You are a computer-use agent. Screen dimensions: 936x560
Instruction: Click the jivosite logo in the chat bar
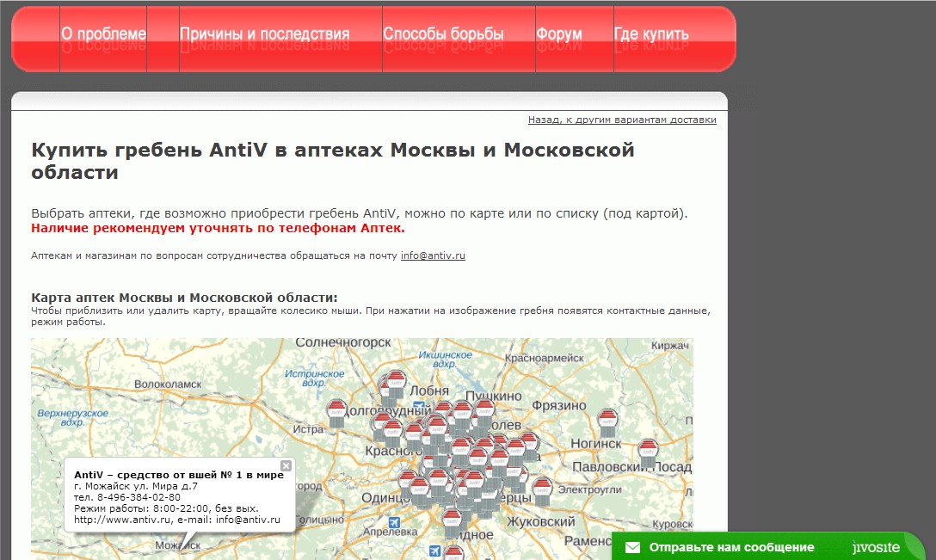tap(876, 547)
